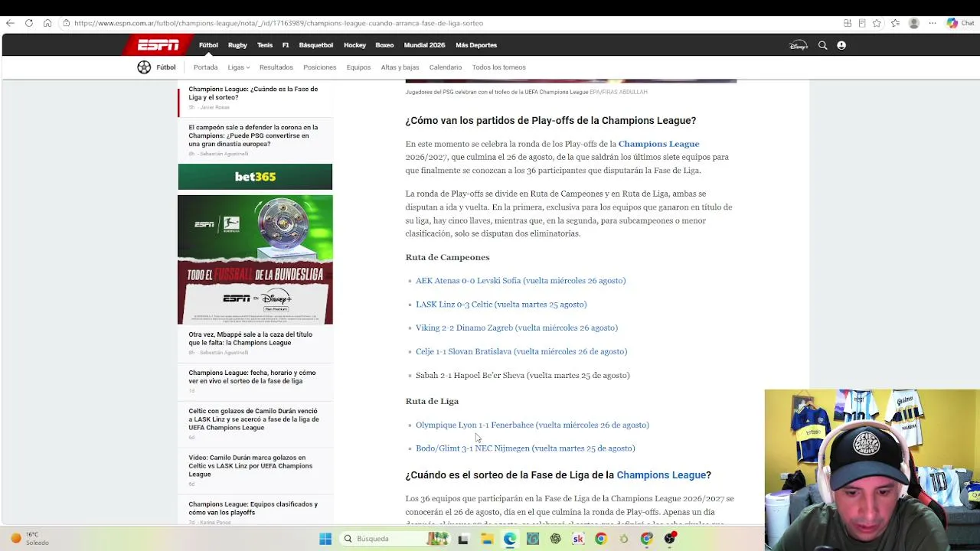Viewport: 980px width, 551px height.
Task: Open the Tenis section
Action: point(265,45)
